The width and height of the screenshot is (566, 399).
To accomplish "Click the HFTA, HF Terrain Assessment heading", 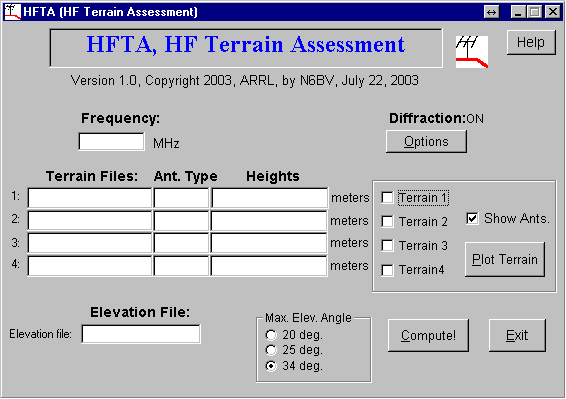I will [245, 45].
